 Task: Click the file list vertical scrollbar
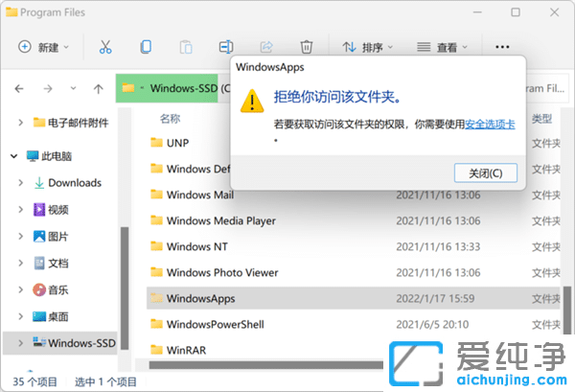click(x=567, y=311)
